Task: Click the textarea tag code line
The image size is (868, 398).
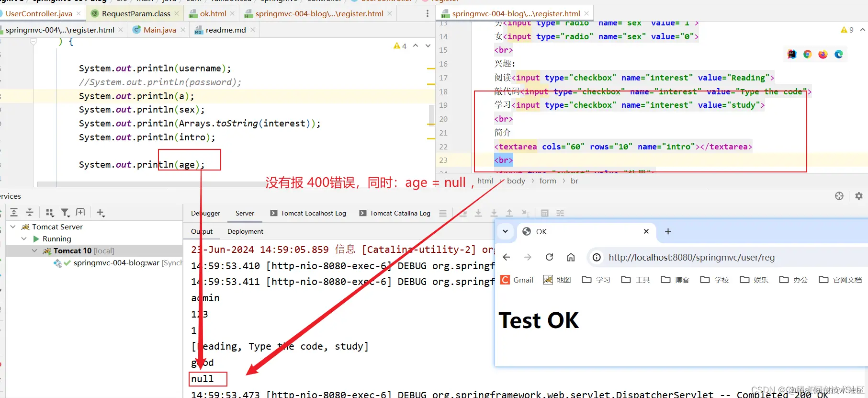Action: pos(623,147)
